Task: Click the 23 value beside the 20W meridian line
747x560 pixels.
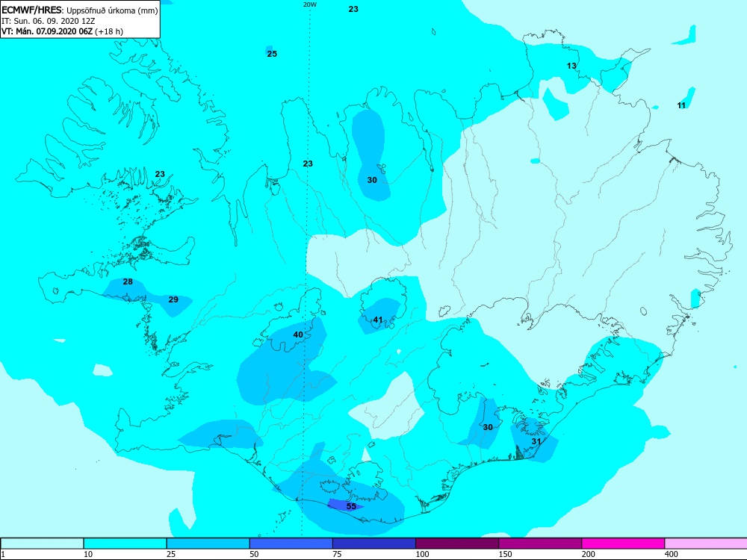Action: click(308, 164)
